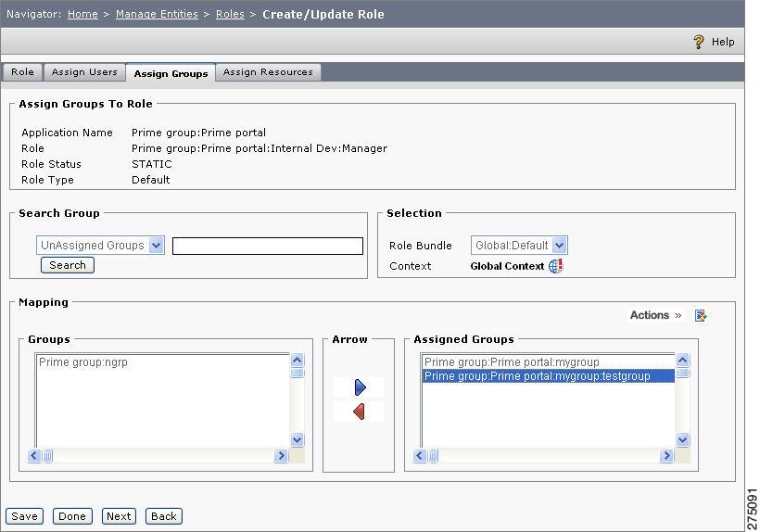Click the Search button
The image size is (760, 532).
pos(68,265)
